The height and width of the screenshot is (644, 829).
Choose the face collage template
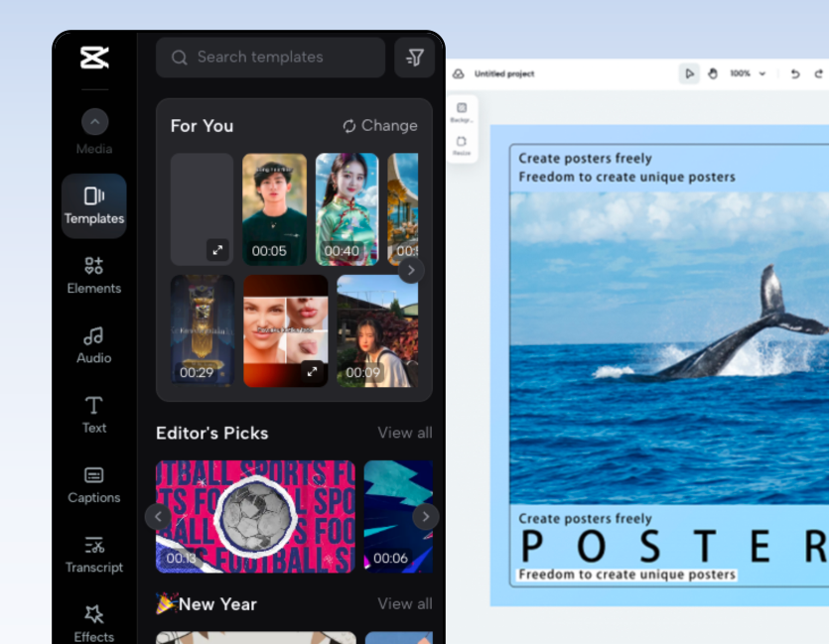pyautogui.click(x=286, y=330)
